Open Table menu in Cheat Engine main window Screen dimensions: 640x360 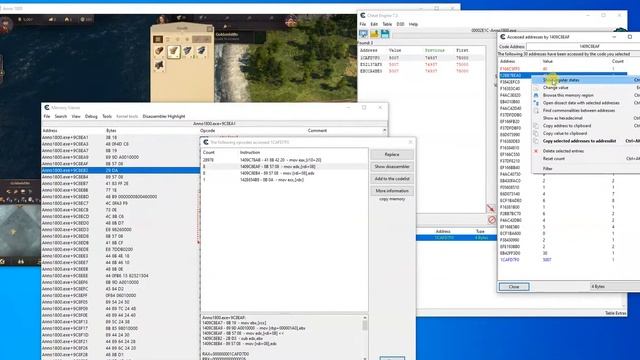pos(387,24)
